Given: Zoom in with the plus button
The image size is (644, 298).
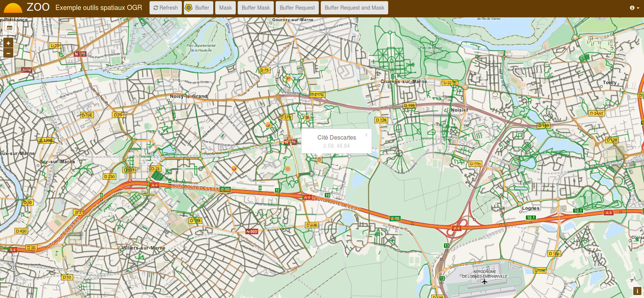Looking at the screenshot, I should coord(8,43).
